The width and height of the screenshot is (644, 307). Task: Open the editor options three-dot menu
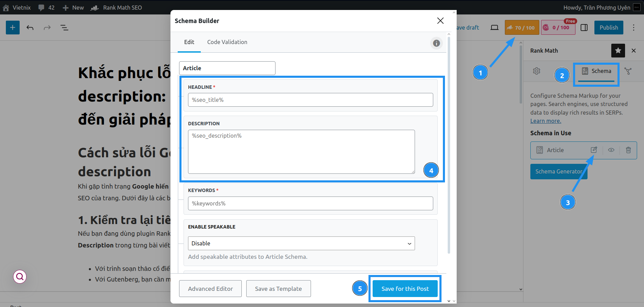633,28
